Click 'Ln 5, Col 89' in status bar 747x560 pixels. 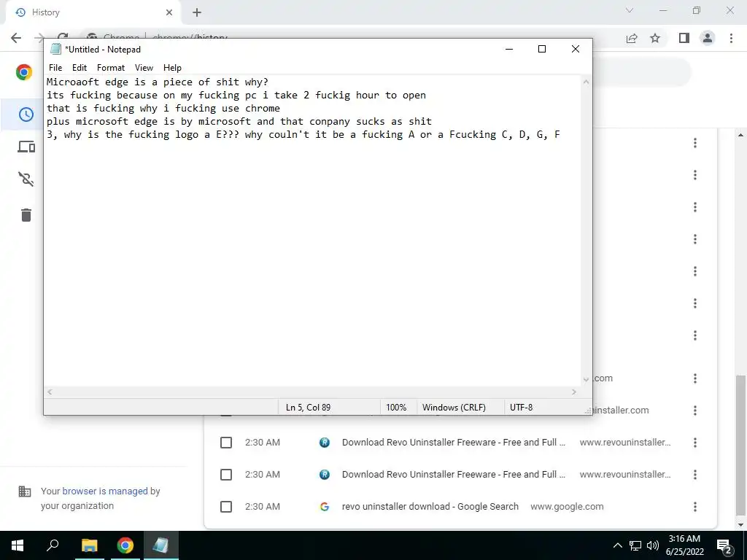pos(309,407)
